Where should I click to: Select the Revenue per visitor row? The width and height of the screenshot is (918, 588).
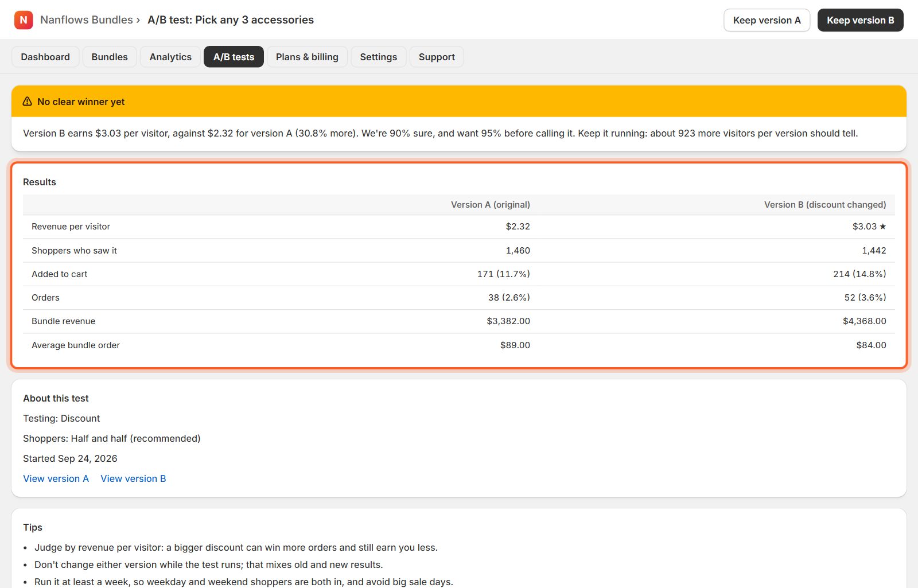(x=459, y=227)
